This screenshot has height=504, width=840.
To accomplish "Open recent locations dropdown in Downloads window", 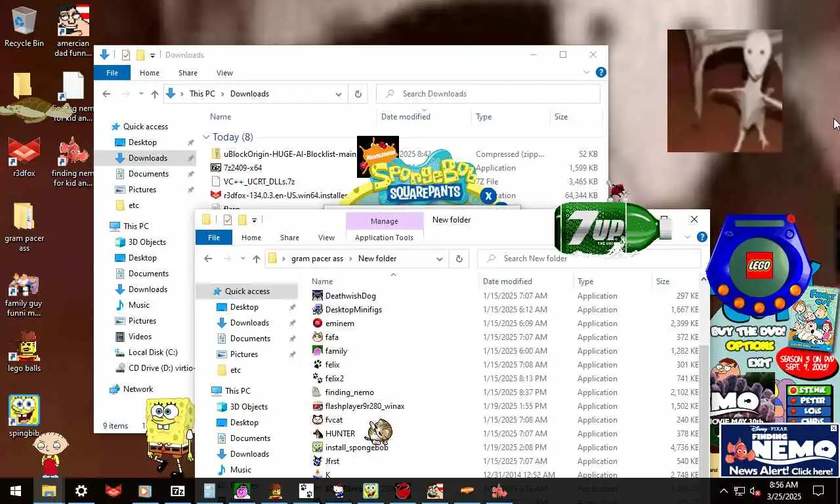I will (x=141, y=94).
